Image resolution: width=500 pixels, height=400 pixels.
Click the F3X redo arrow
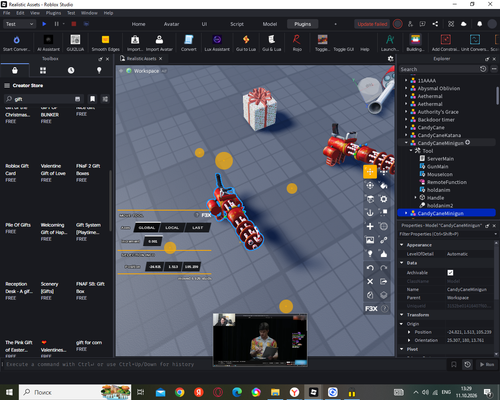[384, 268]
